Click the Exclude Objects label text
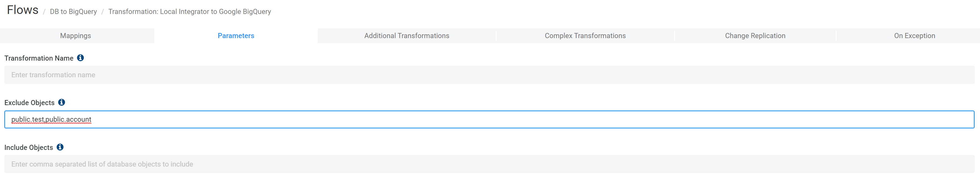 (x=29, y=103)
